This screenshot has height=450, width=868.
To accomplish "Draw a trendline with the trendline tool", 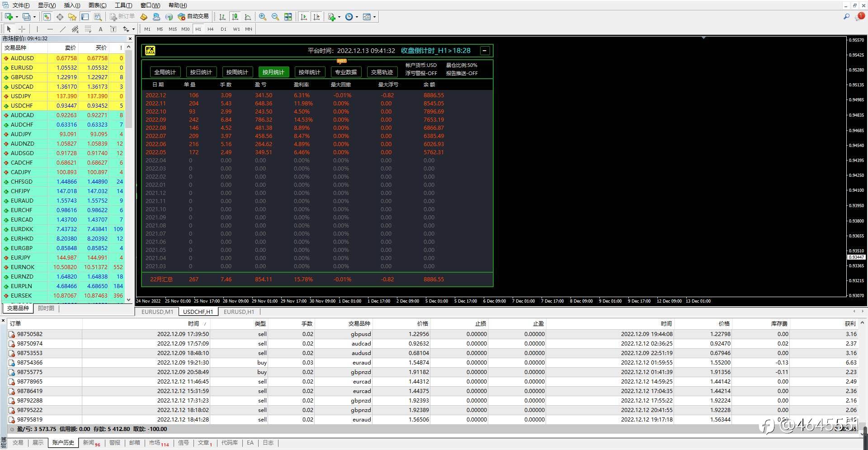I will (x=62, y=29).
